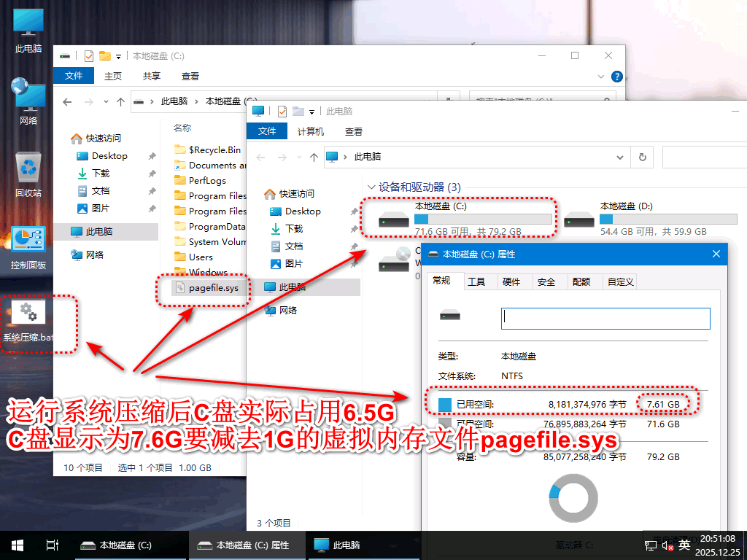This screenshot has height=560, width=747.
Task: Refresh the 此电脑 address bar
Action: tap(642, 157)
